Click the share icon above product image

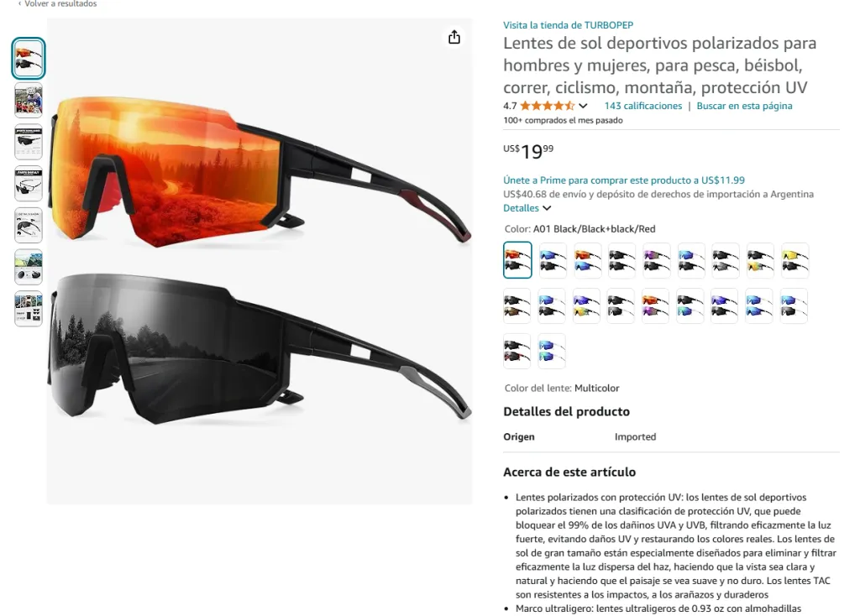(x=454, y=37)
